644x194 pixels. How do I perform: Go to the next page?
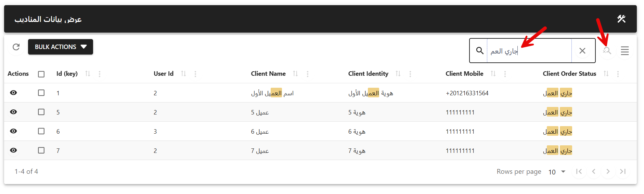608,171
